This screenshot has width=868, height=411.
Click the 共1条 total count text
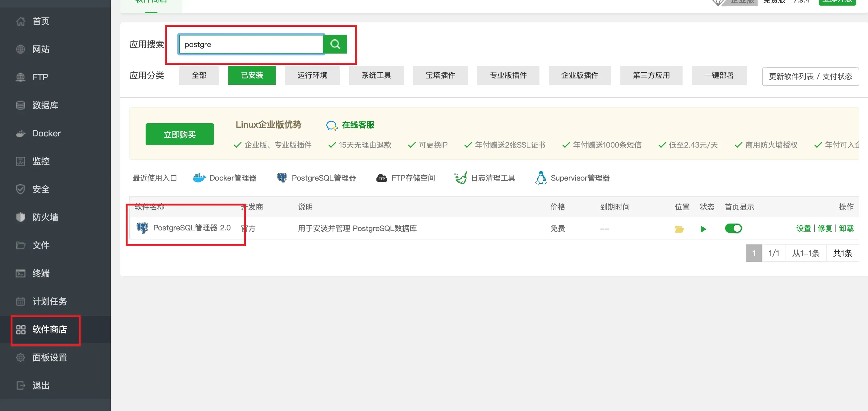[842, 253]
